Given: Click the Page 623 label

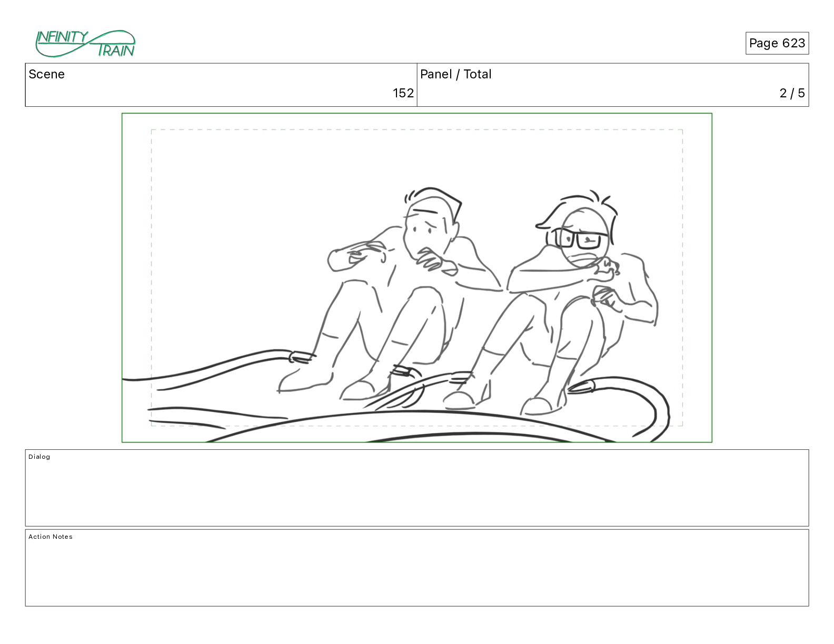Looking at the screenshot, I should pos(777,43).
